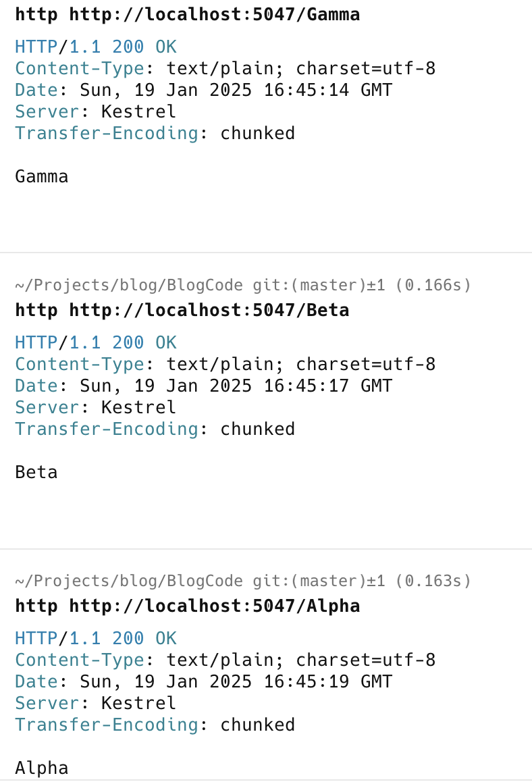This screenshot has width=532, height=782.
Task: Click the Beta response body text
Action: [x=36, y=473]
